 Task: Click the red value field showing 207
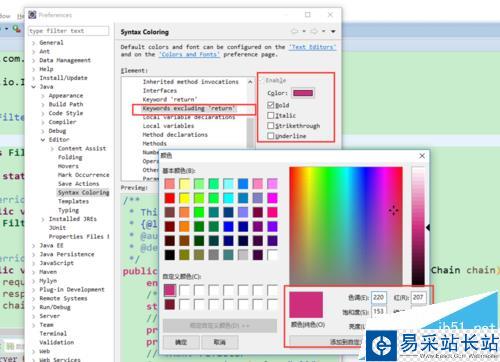pyautogui.click(x=418, y=297)
